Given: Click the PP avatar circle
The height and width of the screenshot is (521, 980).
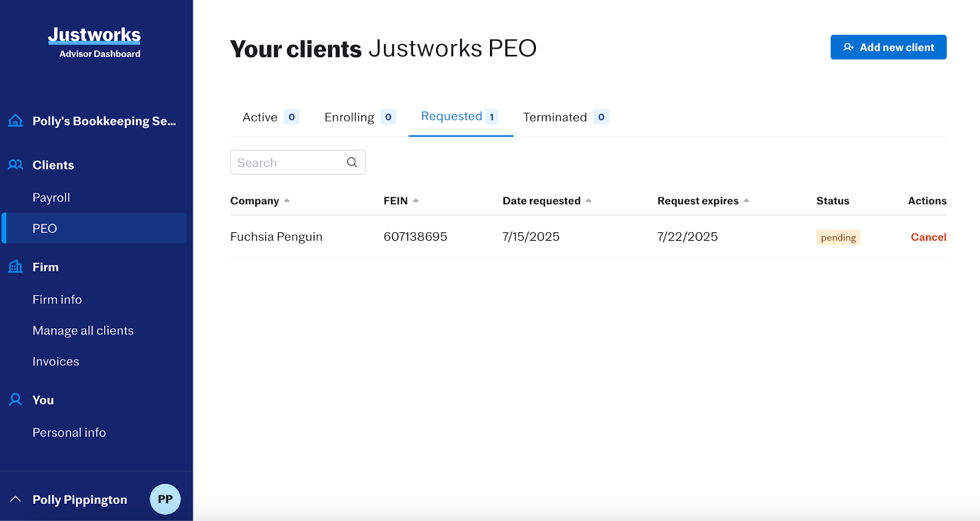Looking at the screenshot, I should click(x=165, y=499).
